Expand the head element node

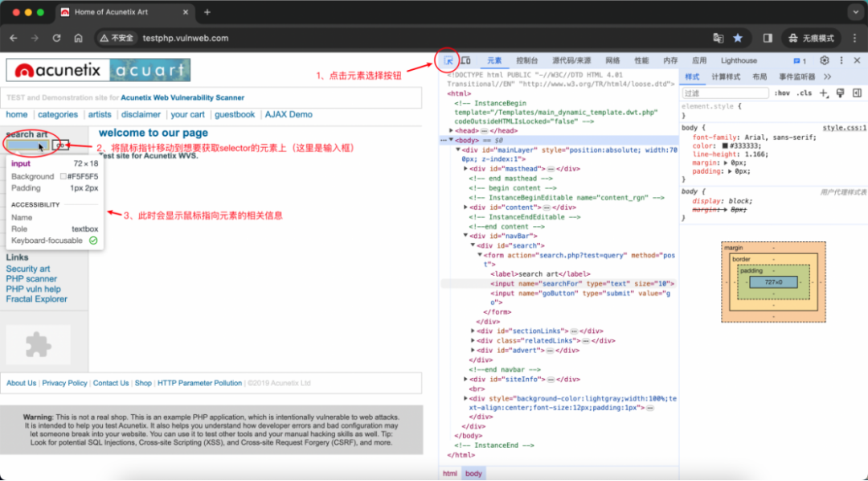[x=451, y=131]
